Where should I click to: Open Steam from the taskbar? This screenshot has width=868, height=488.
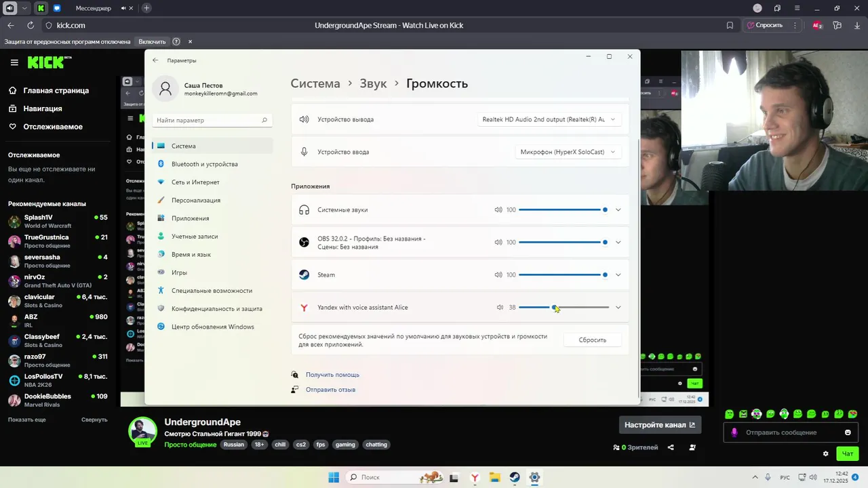point(515,477)
